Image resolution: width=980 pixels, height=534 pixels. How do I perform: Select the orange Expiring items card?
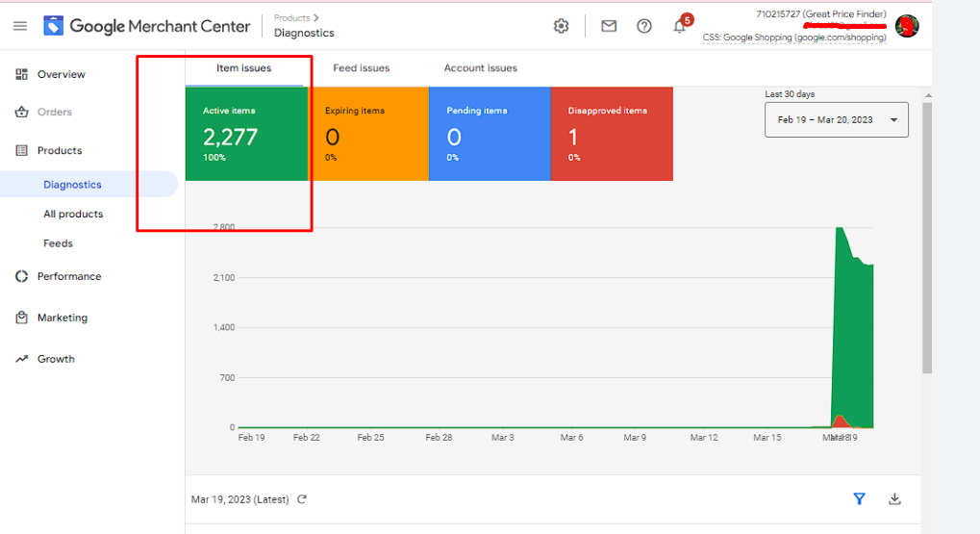(x=368, y=134)
